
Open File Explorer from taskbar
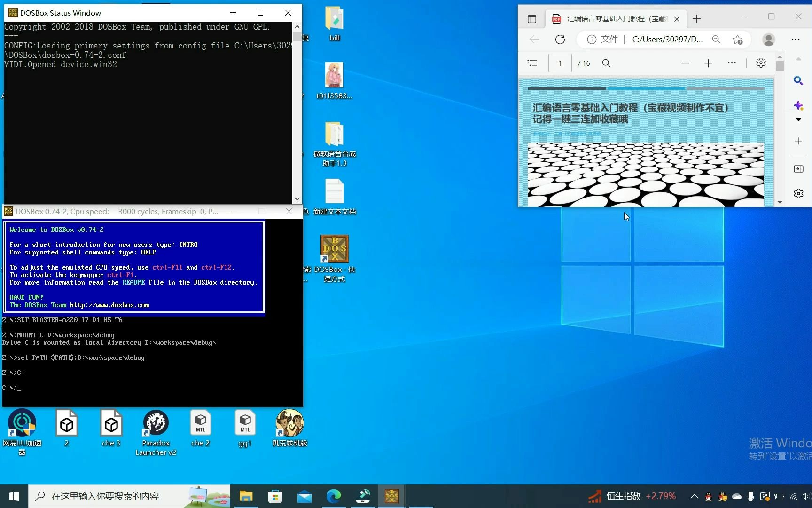coord(246,496)
